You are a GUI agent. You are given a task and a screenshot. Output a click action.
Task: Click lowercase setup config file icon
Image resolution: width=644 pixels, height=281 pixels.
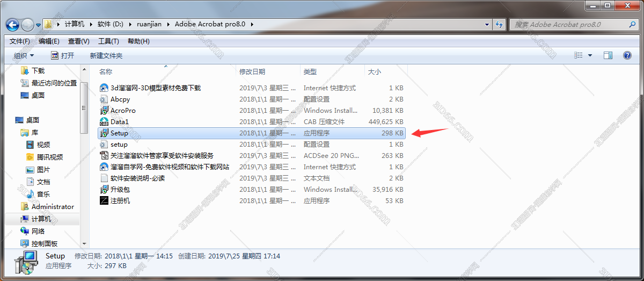[x=104, y=144]
